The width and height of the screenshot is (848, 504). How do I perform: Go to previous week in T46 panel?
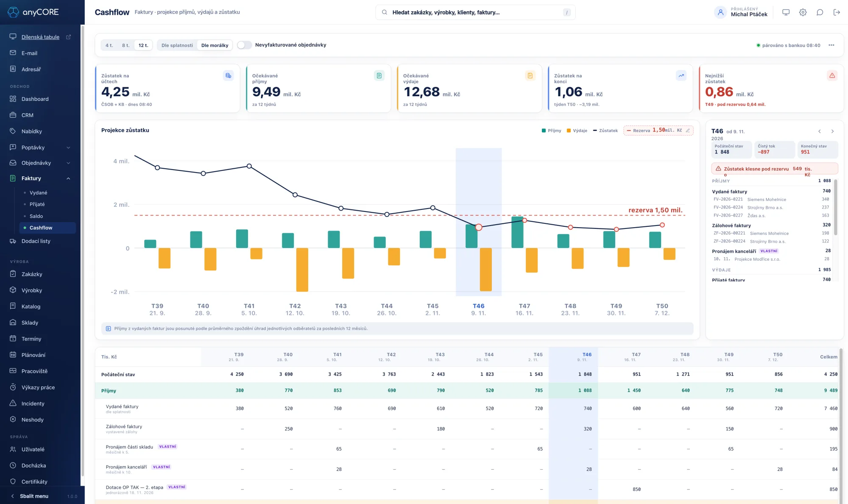[820, 131]
